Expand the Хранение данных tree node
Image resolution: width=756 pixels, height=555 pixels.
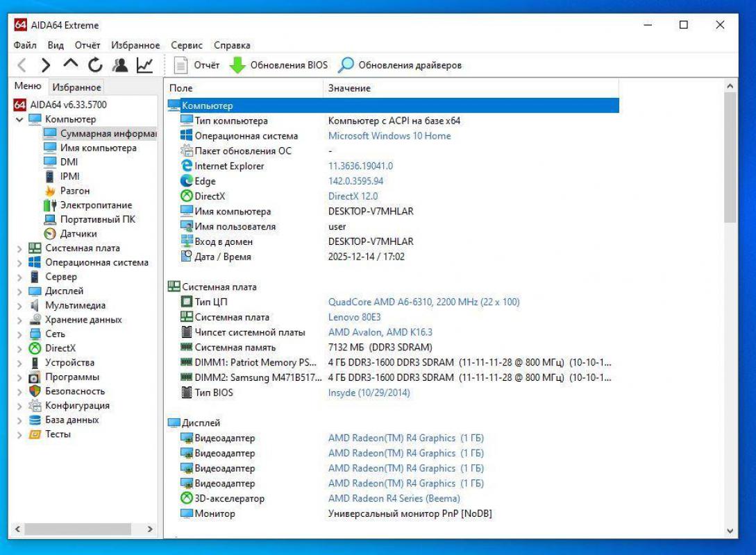19,320
